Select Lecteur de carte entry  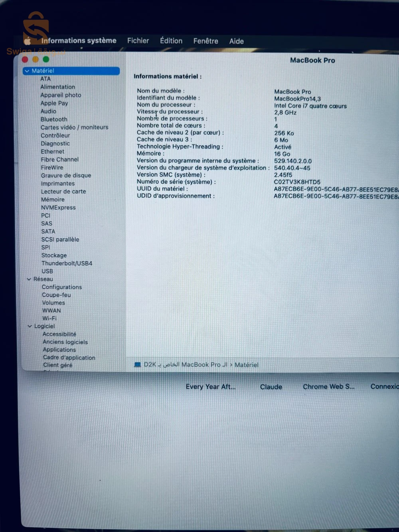[x=63, y=192]
